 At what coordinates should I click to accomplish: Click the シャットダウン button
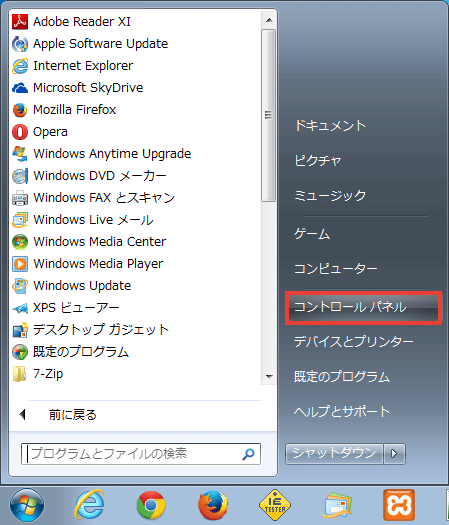(x=334, y=454)
